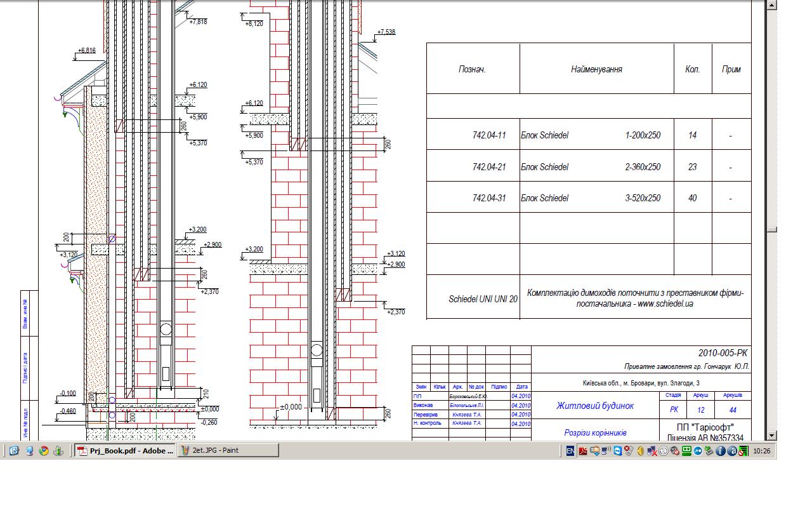Click the green quick launch icon right of Chrome
The width and height of the screenshot is (812, 508).
[58, 451]
